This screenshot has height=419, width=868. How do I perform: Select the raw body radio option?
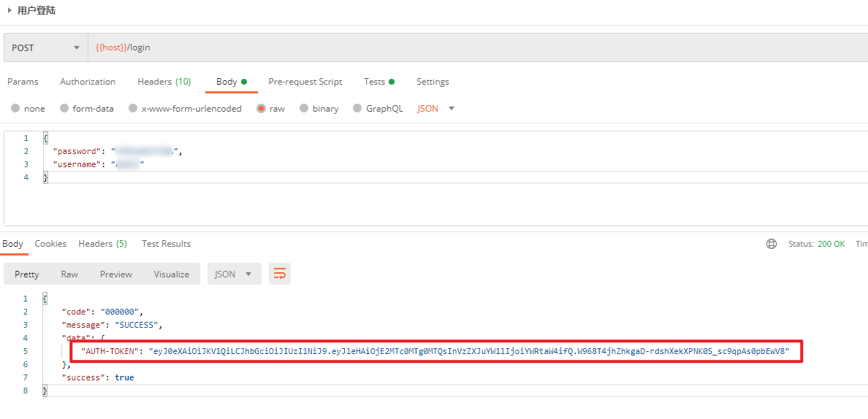(262, 109)
